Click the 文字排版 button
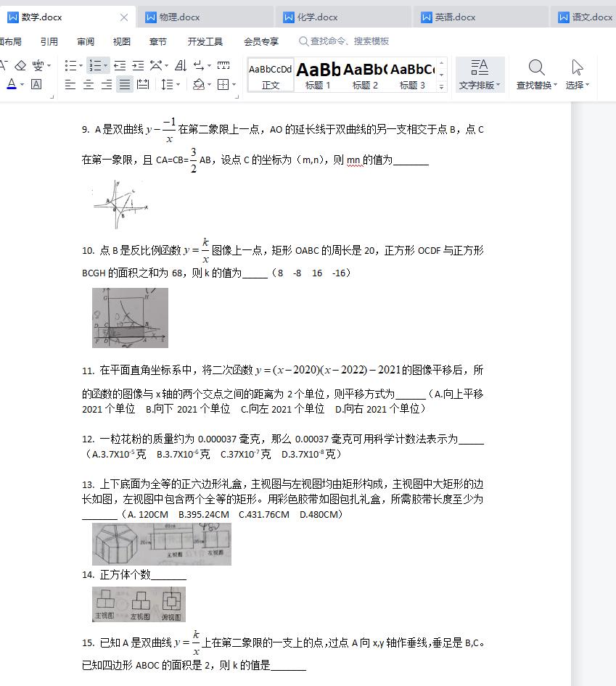Image resolution: width=616 pixels, height=686 pixels. click(480, 73)
